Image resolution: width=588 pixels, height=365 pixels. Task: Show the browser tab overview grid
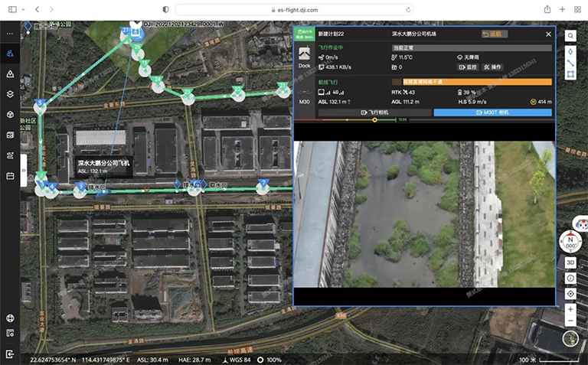(577, 9)
